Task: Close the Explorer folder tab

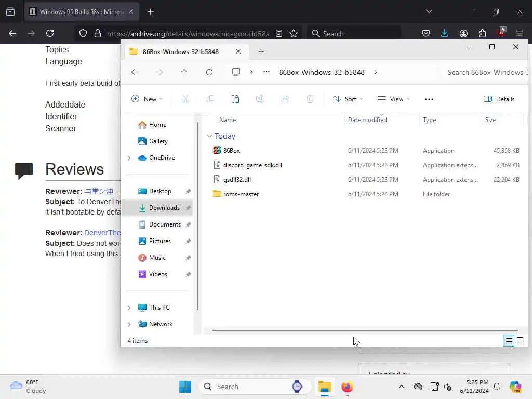Action: (238, 51)
